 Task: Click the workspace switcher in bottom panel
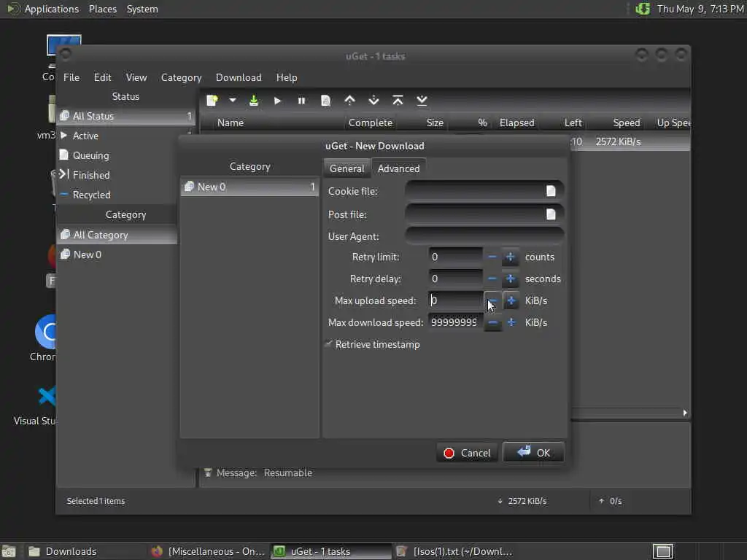(x=662, y=551)
